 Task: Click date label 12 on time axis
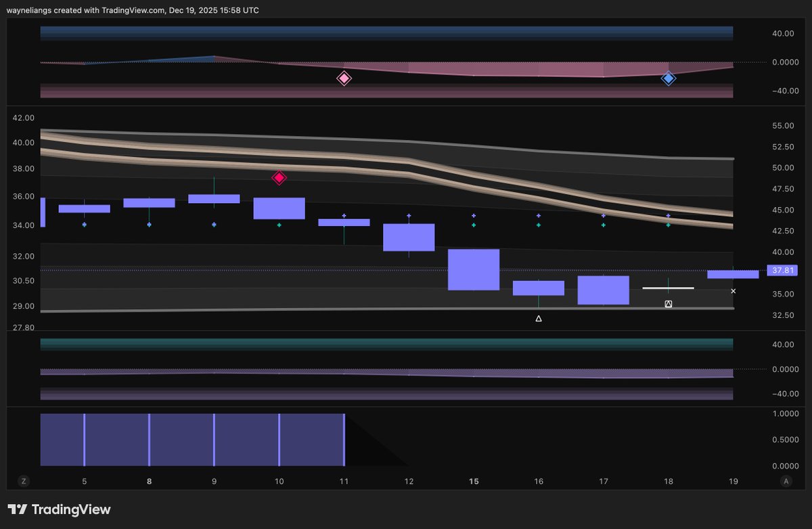coord(409,482)
